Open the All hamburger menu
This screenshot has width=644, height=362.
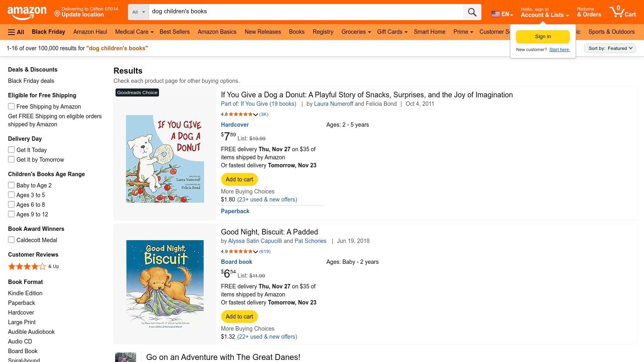point(16,32)
